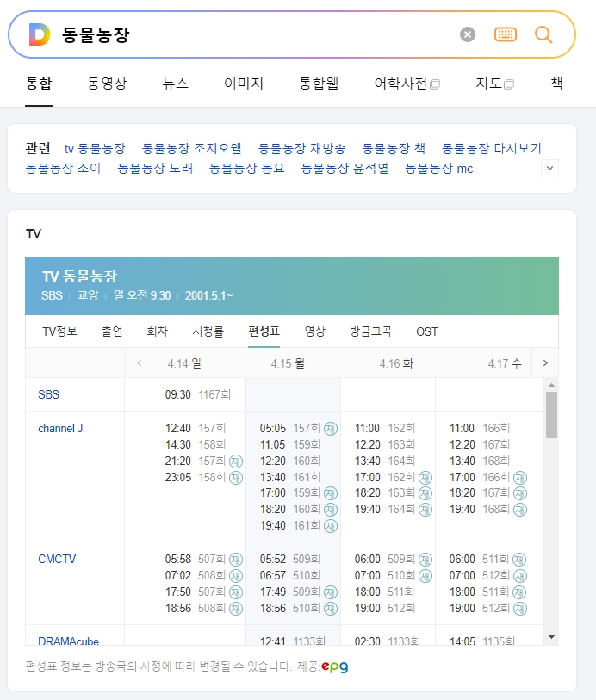Click 재 rerun icon beside 07:00 510회
The height and width of the screenshot is (700, 596).
425,576
